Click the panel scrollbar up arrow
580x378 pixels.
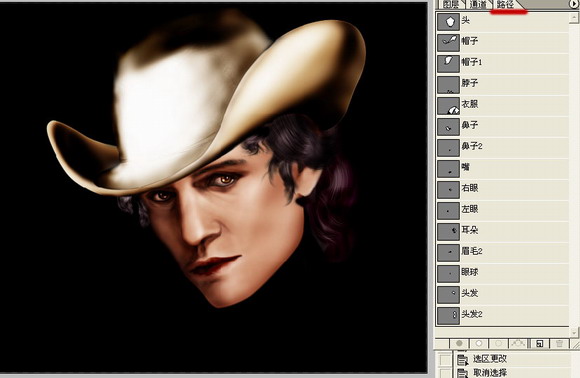(574, 17)
